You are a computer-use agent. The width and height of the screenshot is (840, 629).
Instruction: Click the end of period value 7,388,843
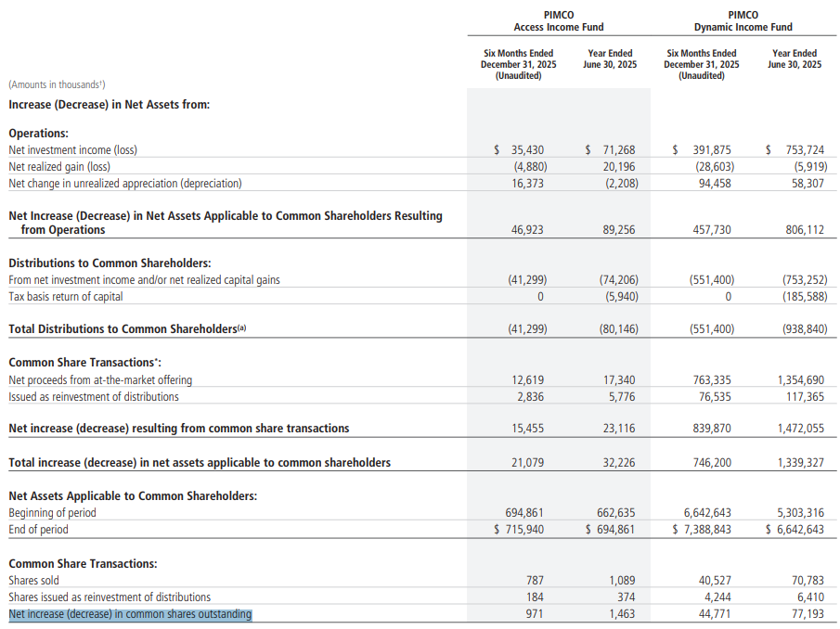707,530
